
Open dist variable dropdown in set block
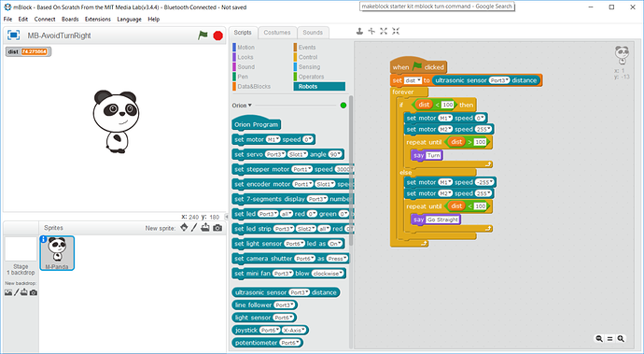tap(413, 80)
